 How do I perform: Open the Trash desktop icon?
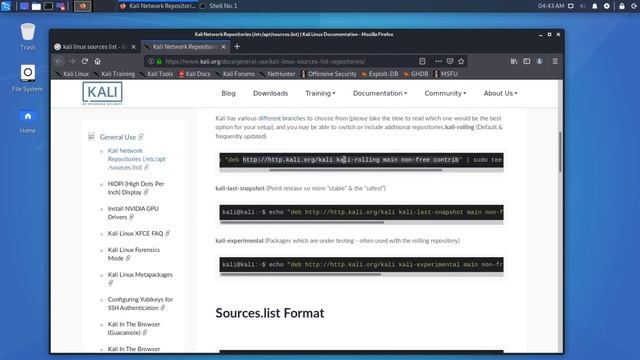click(x=28, y=37)
